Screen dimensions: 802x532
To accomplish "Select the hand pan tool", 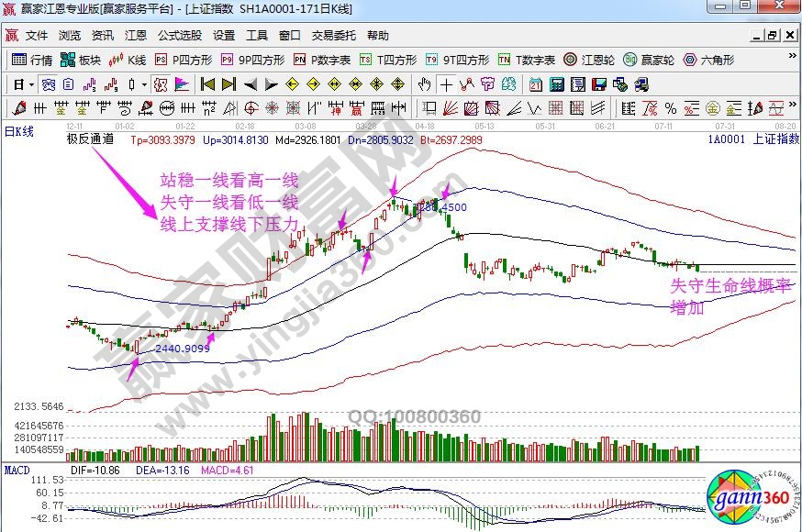I will [x=424, y=84].
